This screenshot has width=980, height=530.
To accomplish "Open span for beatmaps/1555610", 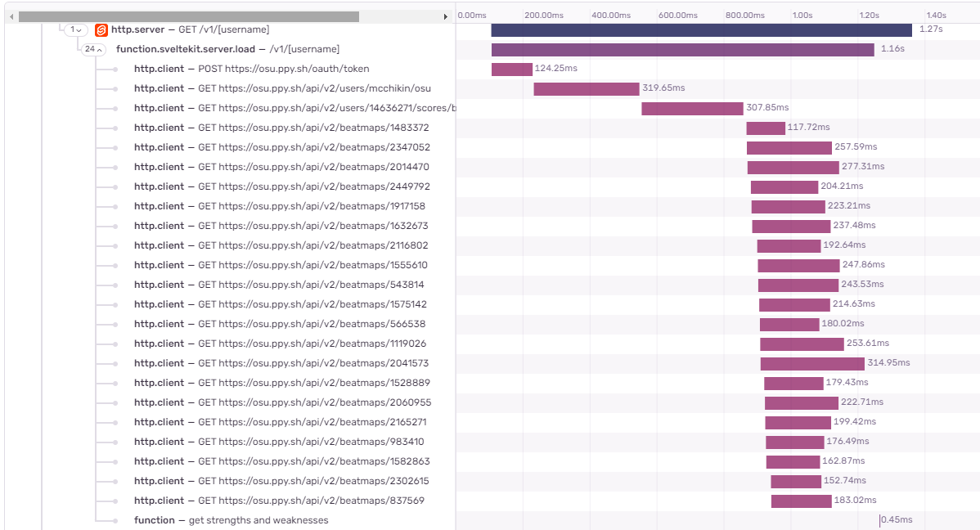I will 281,265.
